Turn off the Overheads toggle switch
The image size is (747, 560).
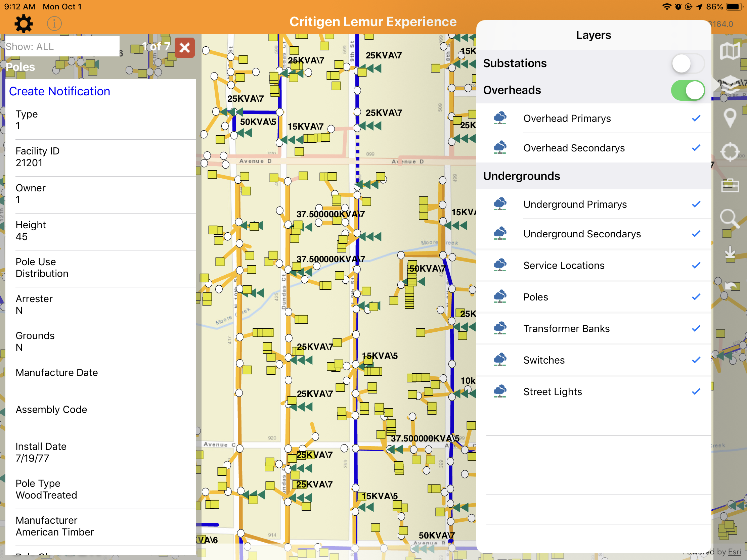coord(688,90)
